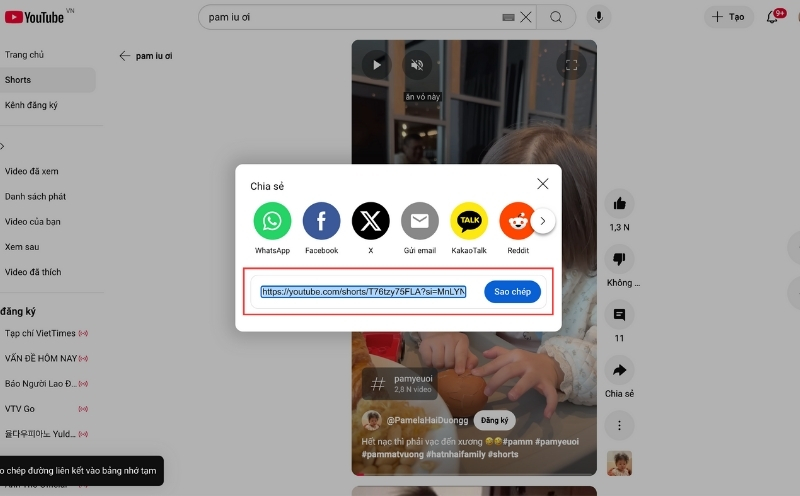Dislike the Short with thumbs down
Screen dimensions: 800x496
[x=619, y=259]
